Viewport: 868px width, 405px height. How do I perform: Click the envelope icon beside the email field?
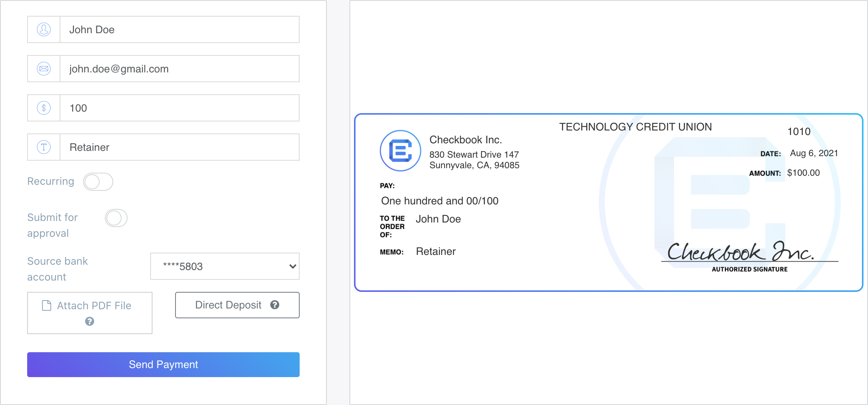44,69
